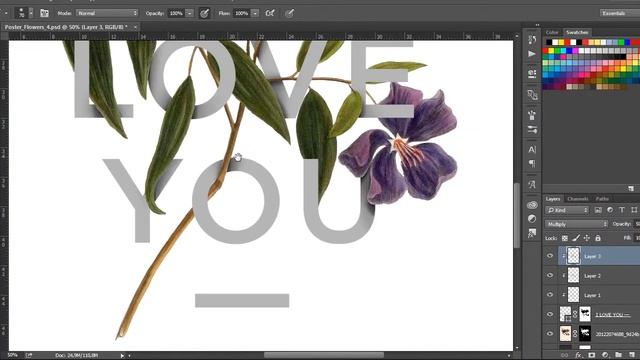Filter layers by pixel layers icon

point(598,210)
